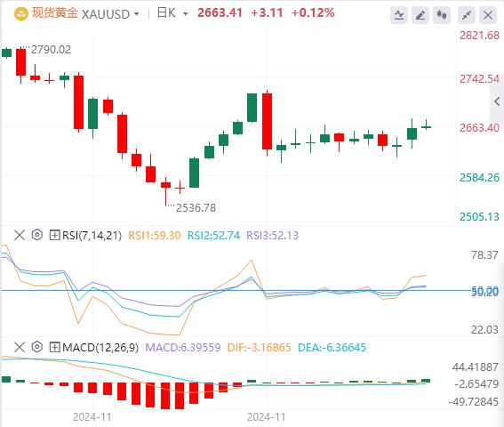Click the low marker 2536.78
504x427 pixels.
196,208
